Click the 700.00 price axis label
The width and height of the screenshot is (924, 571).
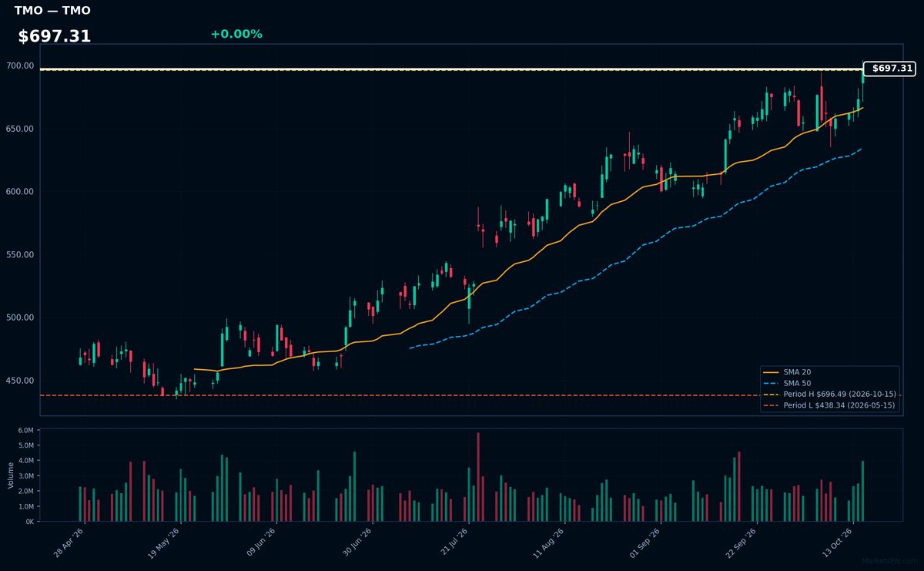pyautogui.click(x=21, y=66)
